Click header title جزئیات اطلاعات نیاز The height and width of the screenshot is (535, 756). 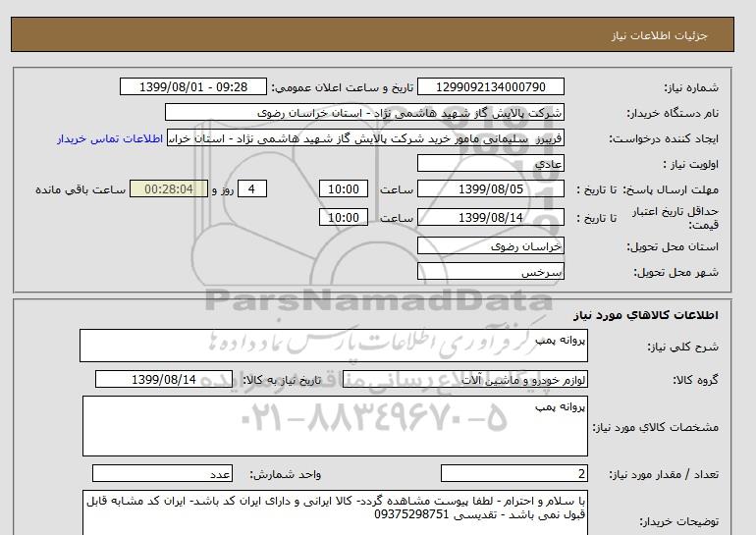[x=659, y=35]
